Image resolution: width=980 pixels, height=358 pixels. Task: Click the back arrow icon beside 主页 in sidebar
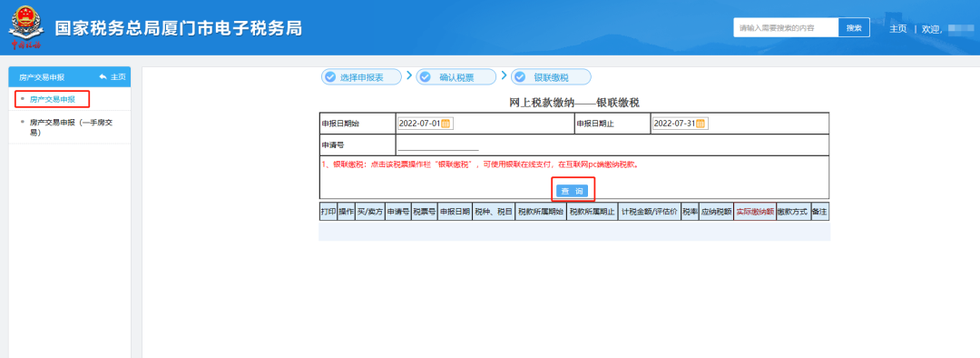(x=103, y=77)
